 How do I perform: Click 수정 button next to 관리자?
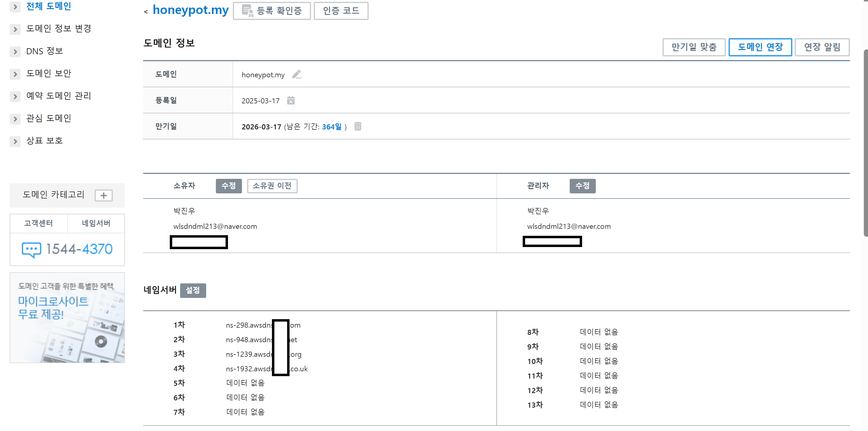coord(582,186)
